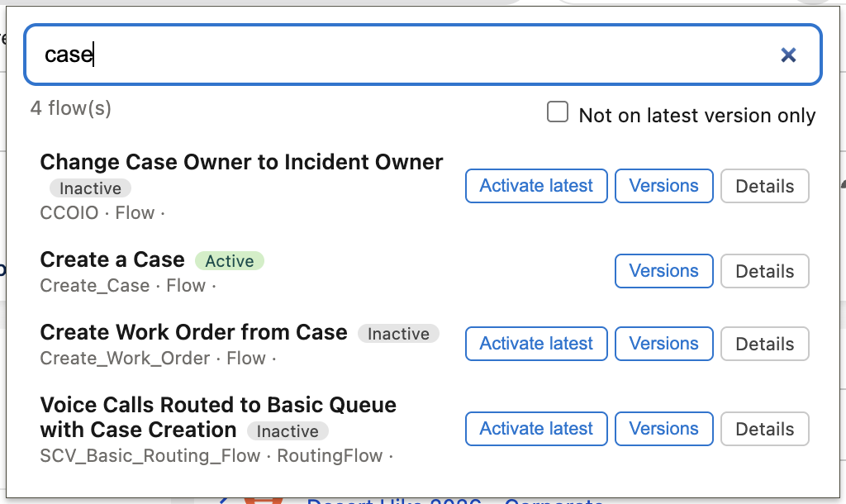846x504 pixels.
Task: Select the 'Voice Calls Routed to Basic Queue' title
Action: click(218, 417)
